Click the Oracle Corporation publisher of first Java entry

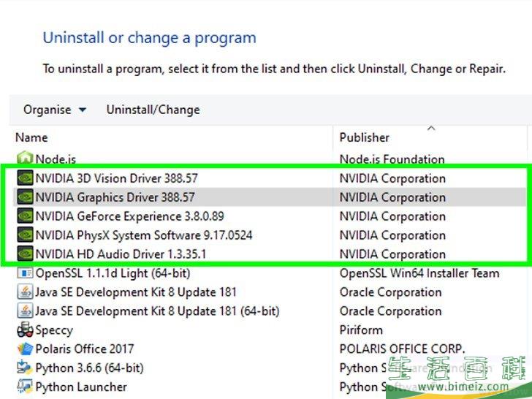pos(390,292)
